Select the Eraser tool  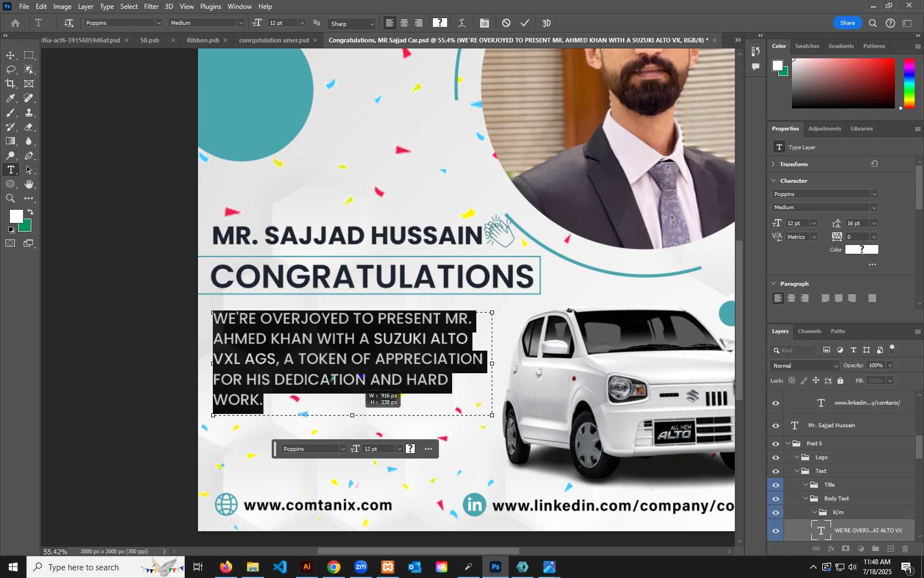[29, 127]
